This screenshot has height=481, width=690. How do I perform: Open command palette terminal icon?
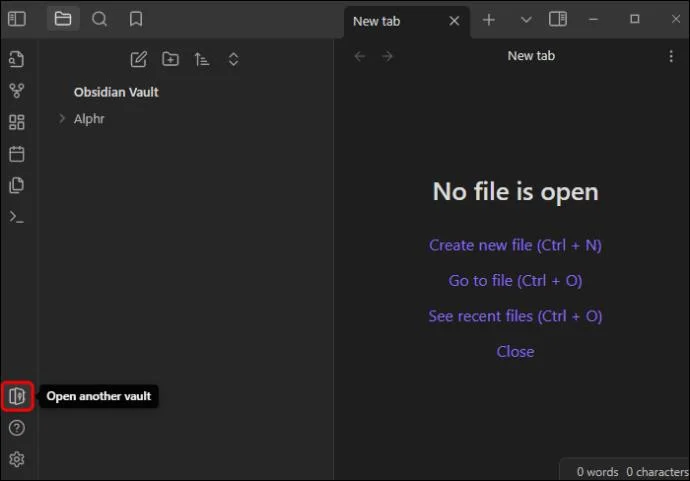[17, 217]
